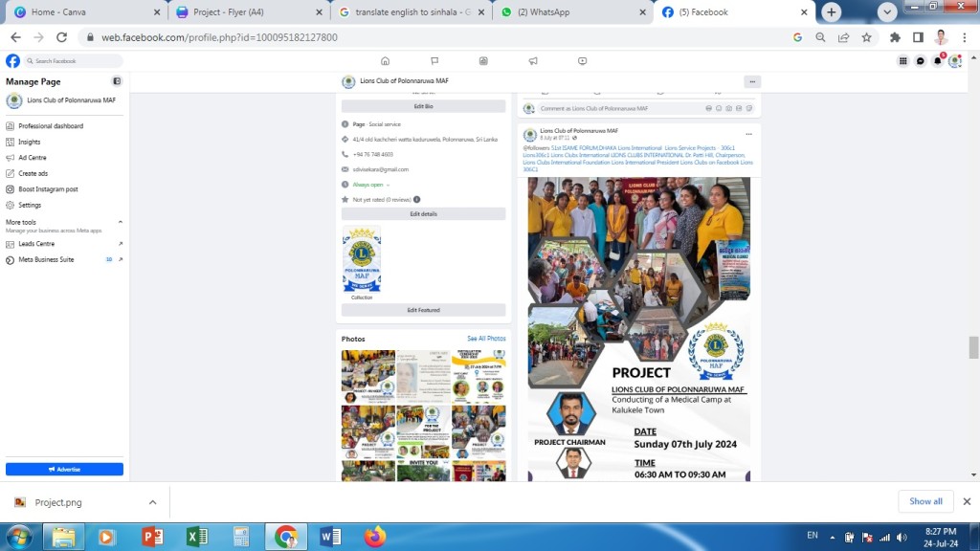980x551 pixels.
Task: Open the first photo in Photos grid
Action: 368,376
